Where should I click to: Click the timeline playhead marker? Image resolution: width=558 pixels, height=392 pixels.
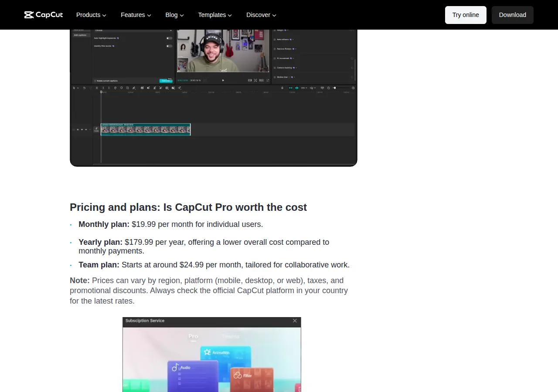[x=101, y=91]
